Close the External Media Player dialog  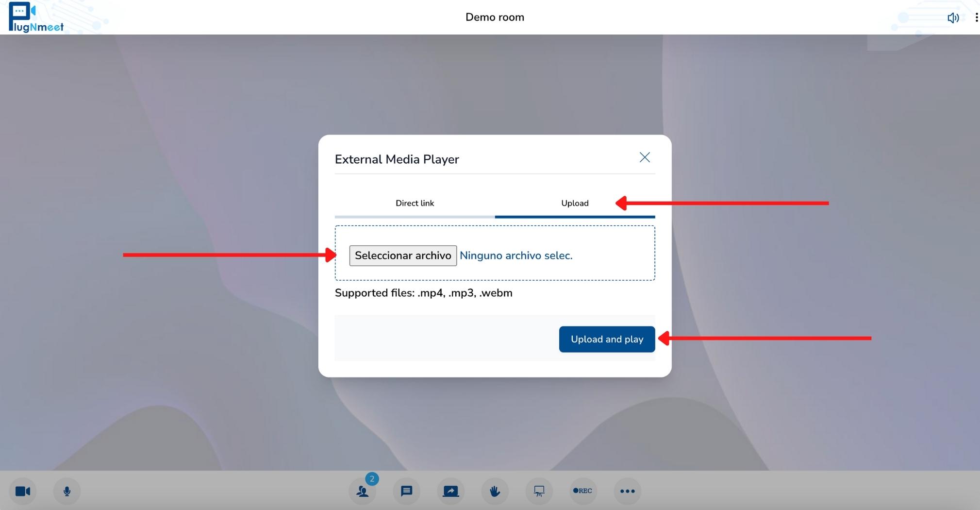[645, 157]
